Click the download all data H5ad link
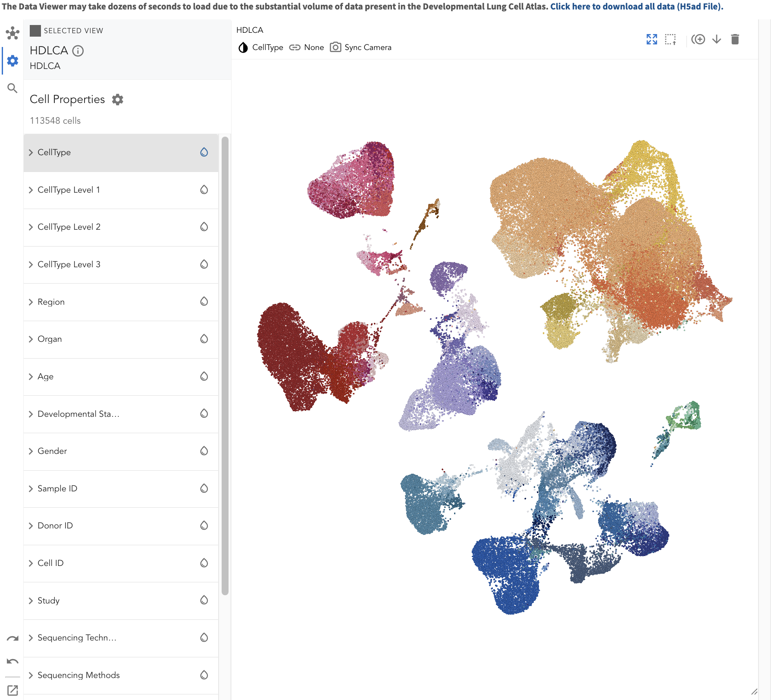The height and width of the screenshot is (700, 771). [x=636, y=6]
